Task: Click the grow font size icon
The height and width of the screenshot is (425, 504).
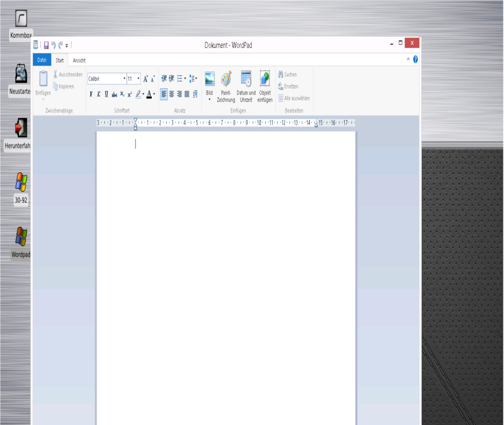Action: coord(145,78)
